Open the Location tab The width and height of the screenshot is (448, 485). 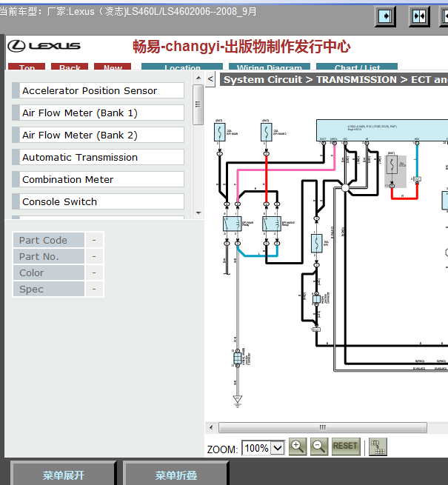pyautogui.click(x=182, y=67)
